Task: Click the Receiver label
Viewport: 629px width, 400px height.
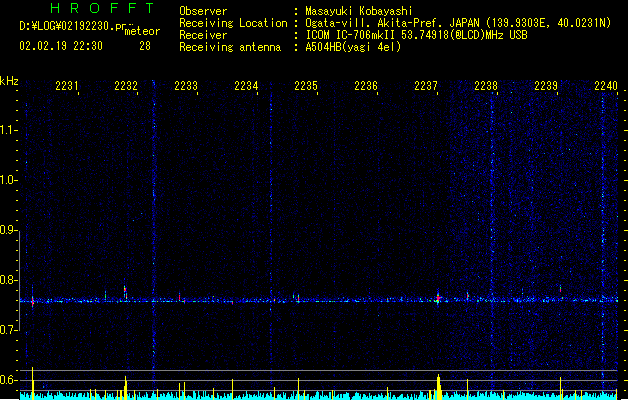Action: point(203,35)
